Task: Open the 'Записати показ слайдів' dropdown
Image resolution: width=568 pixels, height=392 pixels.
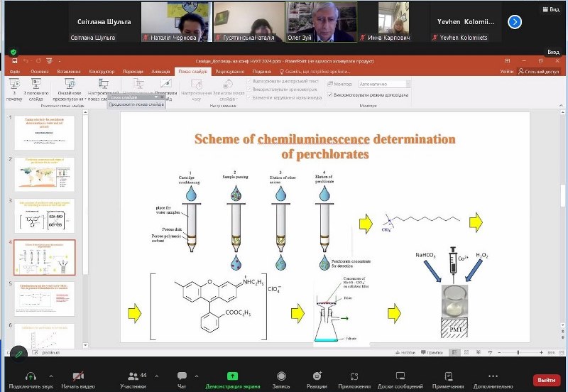Action: [x=228, y=89]
